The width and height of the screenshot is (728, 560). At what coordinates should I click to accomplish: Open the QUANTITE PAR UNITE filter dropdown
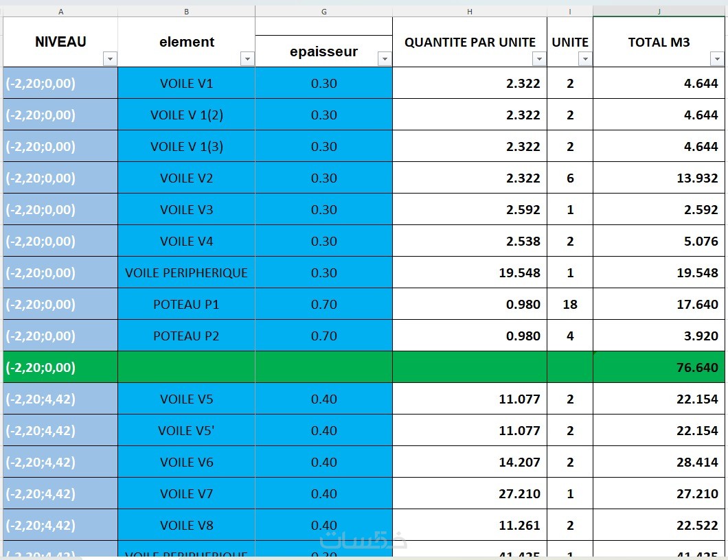539,59
